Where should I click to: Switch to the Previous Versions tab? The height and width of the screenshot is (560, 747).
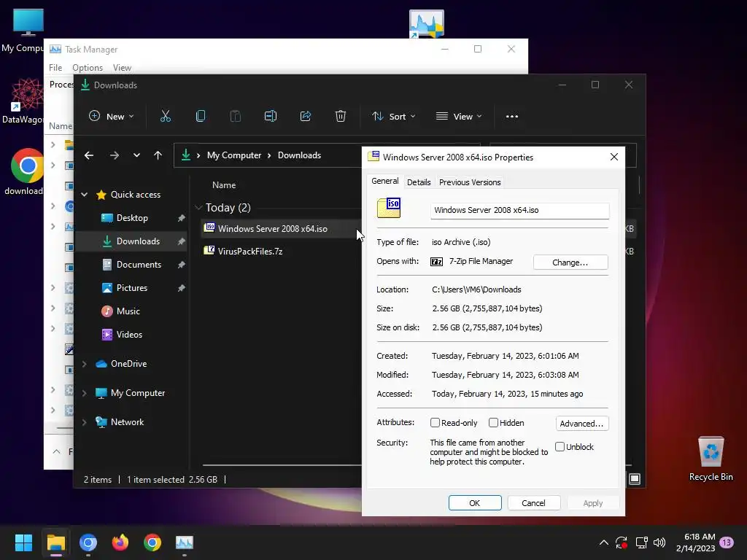[x=470, y=182]
